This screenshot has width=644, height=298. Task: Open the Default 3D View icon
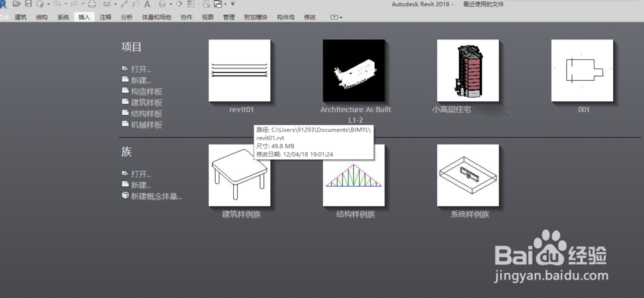pyautogui.click(x=163, y=4)
